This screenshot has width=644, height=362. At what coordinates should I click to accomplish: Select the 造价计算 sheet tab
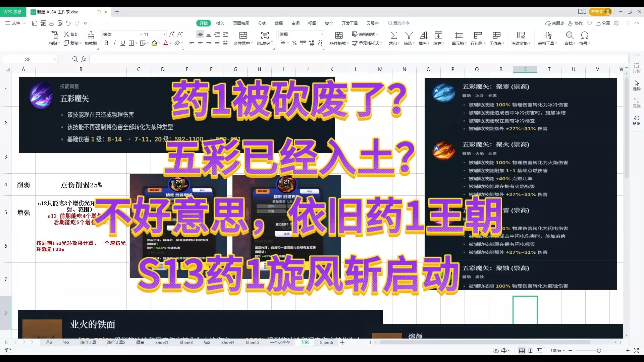(88, 342)
